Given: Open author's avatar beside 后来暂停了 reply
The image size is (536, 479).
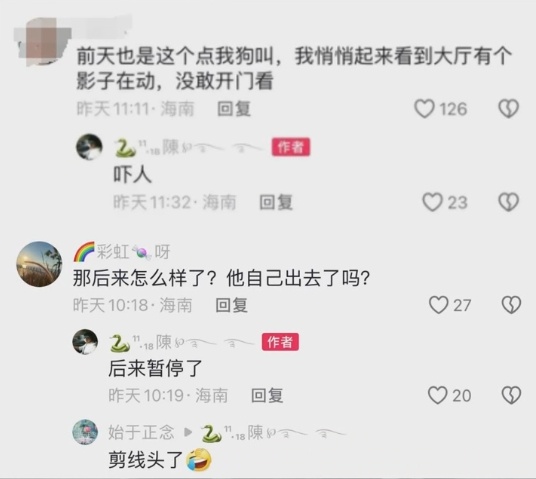Looking at the screenshot, I should pyautogui.click(x=85, y=342).
